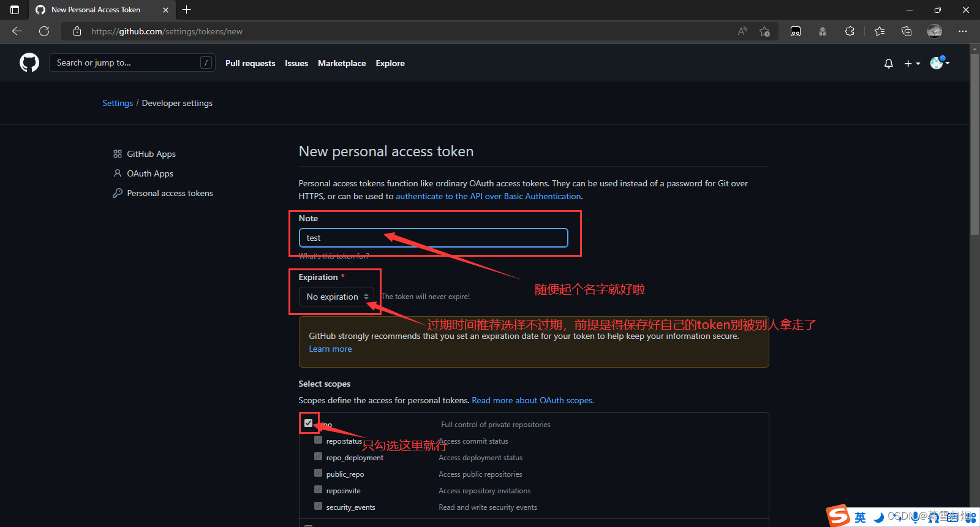Open the authenticate to the API over Basic Authentication link
Screen dimensions: 980x527
tap(488, 196)
